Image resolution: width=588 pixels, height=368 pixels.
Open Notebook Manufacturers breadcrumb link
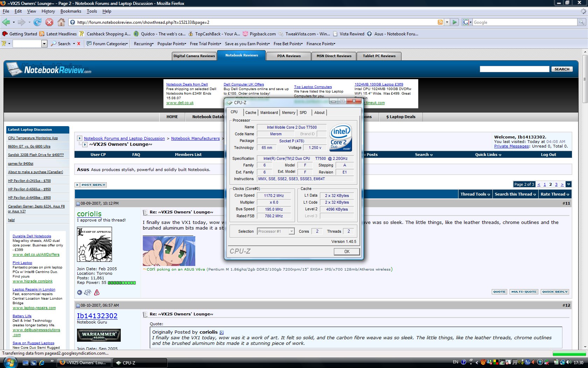(195, 138)
